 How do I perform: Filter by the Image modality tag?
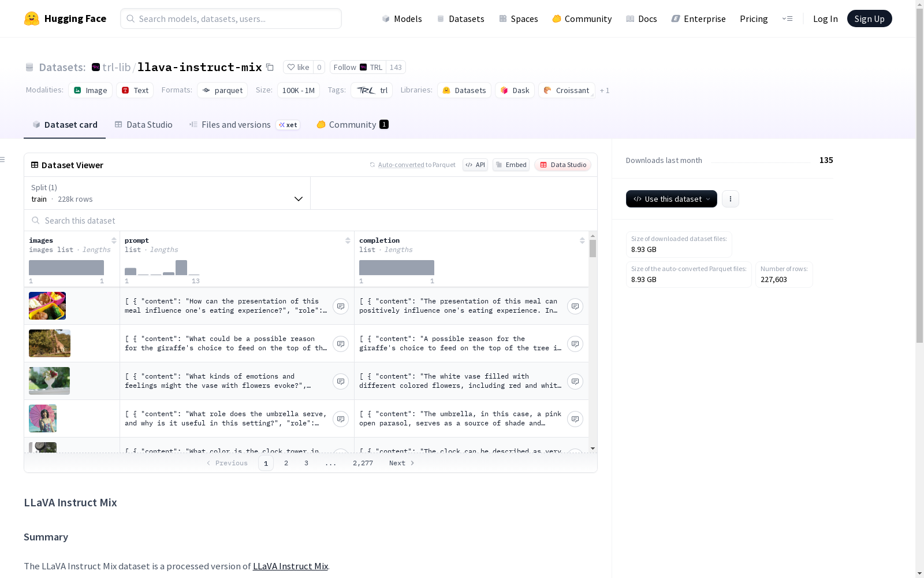(91, 90)
